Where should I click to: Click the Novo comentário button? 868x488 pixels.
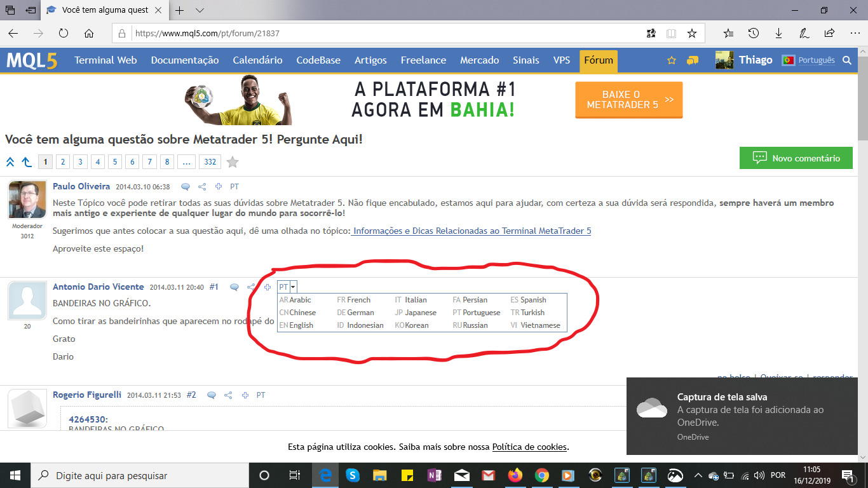coord(796,158)
